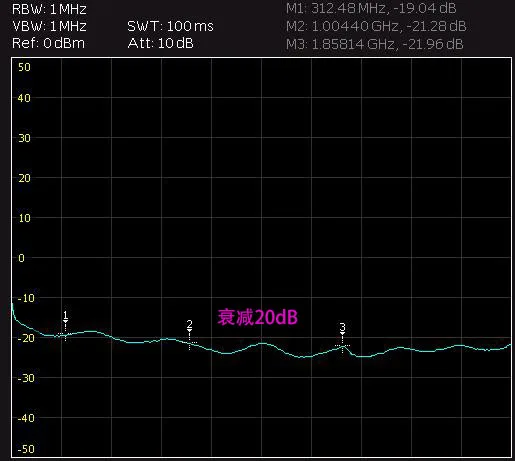Click the 20 y-axis label

point(24,178)
